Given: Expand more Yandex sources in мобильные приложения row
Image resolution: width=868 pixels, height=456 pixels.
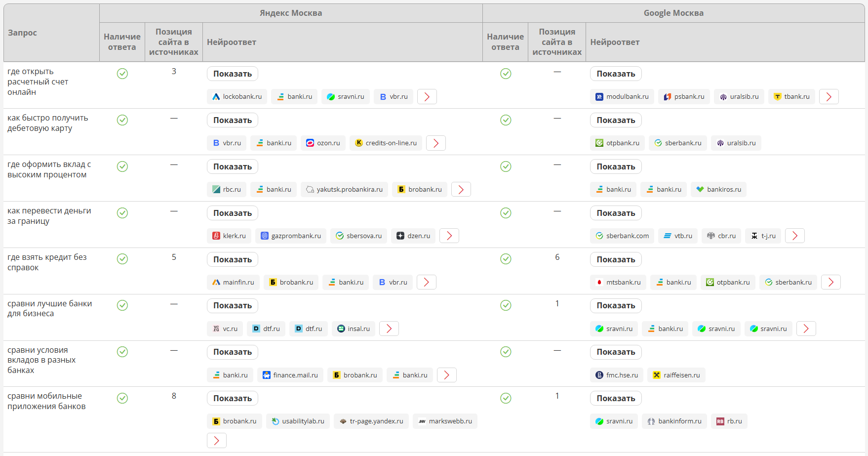Looking at the screenshot, I should [217, 441].
